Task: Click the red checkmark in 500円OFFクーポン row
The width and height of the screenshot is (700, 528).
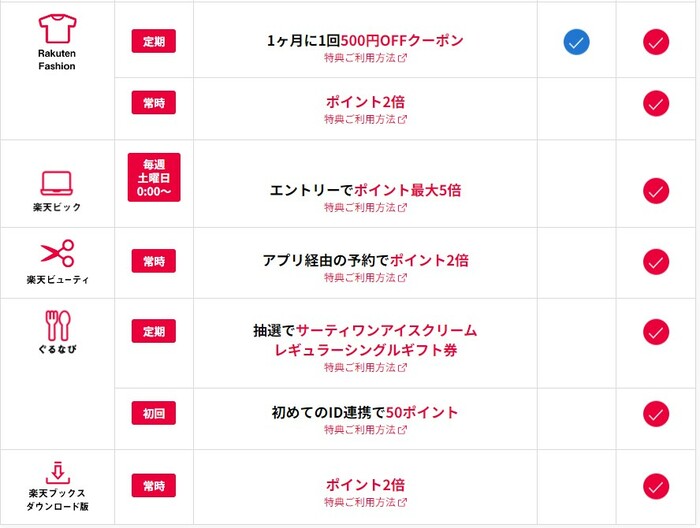Action: pyautogui.click(x=656, y=42)
